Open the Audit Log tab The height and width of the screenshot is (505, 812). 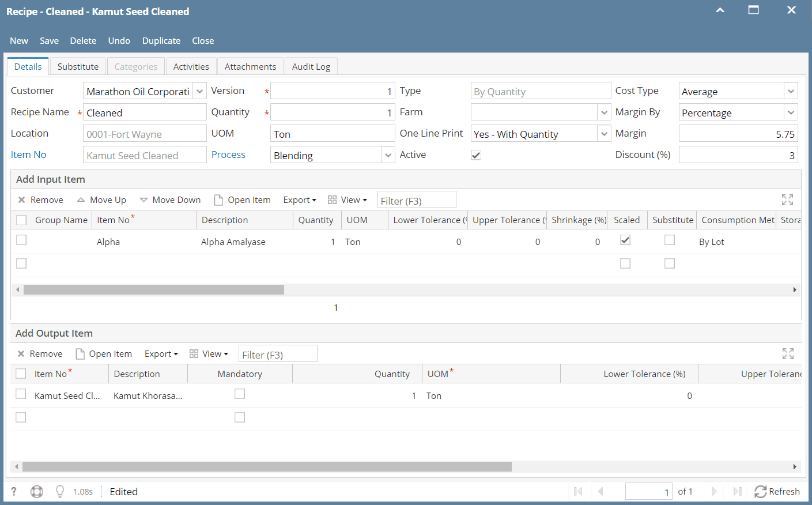pyautogui.click(x=311, y=66)
